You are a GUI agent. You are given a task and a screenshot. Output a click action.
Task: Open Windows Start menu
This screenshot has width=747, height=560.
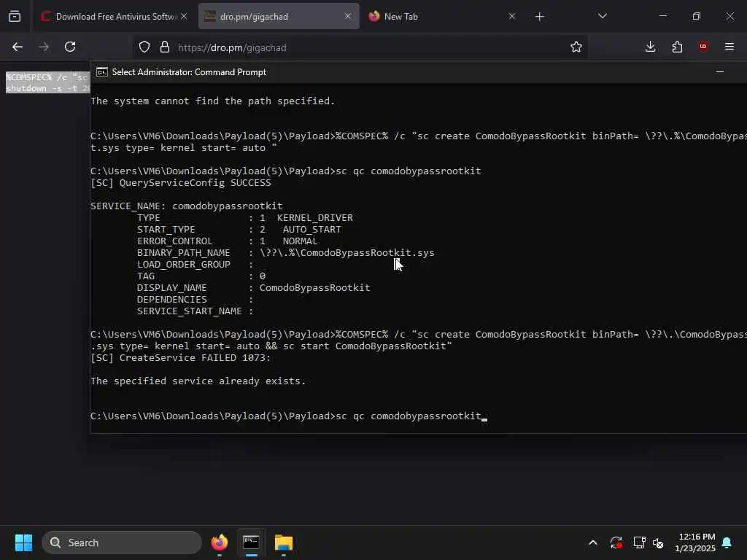[x=23, y=542]
